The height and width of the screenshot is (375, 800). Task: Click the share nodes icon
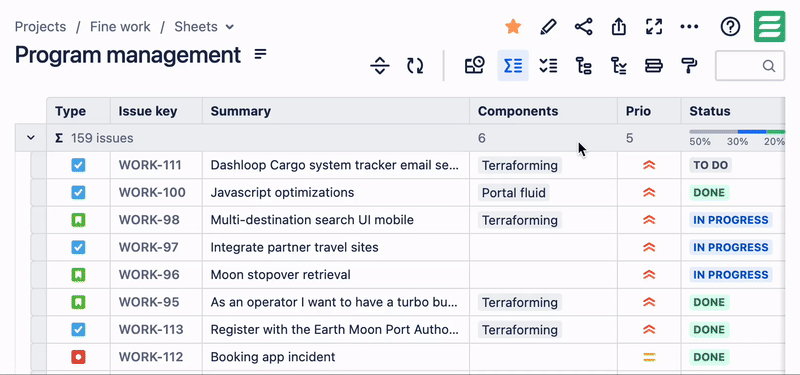pyautogui.click(x=583, y=27)
